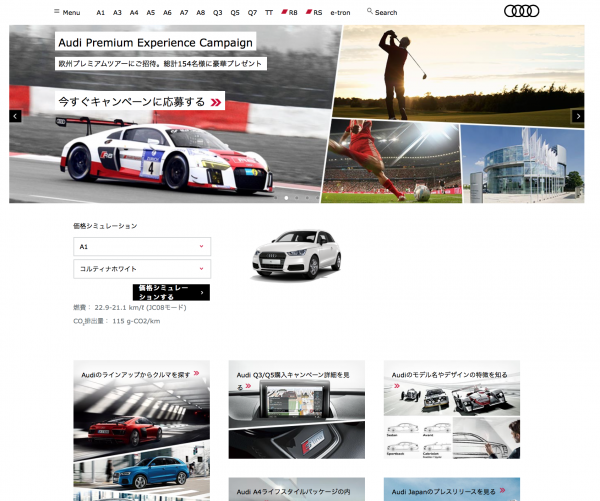Open the Q5 model menu item
This screenshot has width=600, height=501.
235,13
